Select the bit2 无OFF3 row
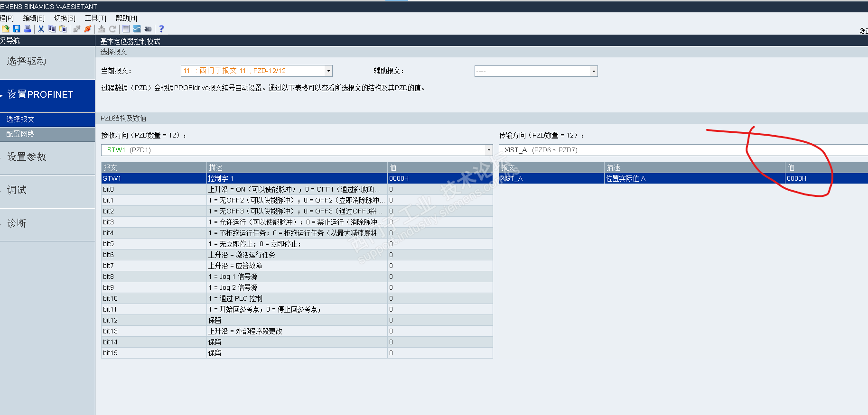Image resolution: width=868 pixels, height=415 pixels. point(297,211)
